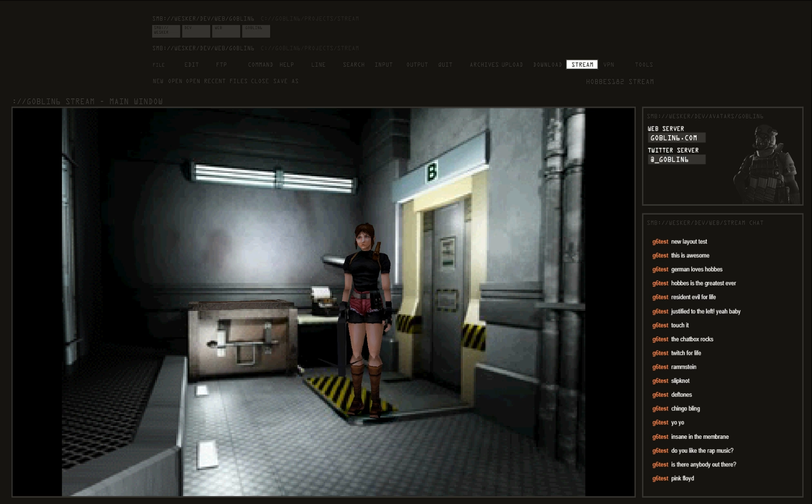Click chat message 'insane in the membrane'
Image resolution: width=812 pixels, height=504 pixels.
pos(700,437)
